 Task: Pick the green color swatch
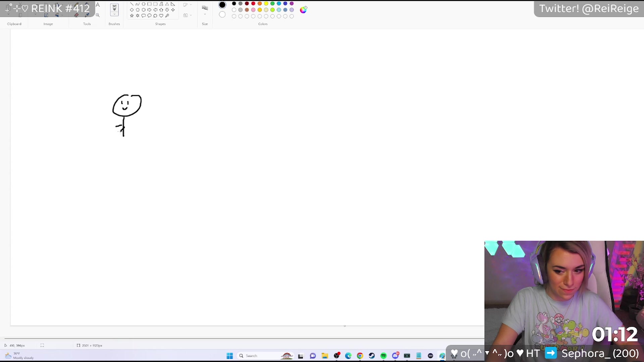[x=272, y=3]
